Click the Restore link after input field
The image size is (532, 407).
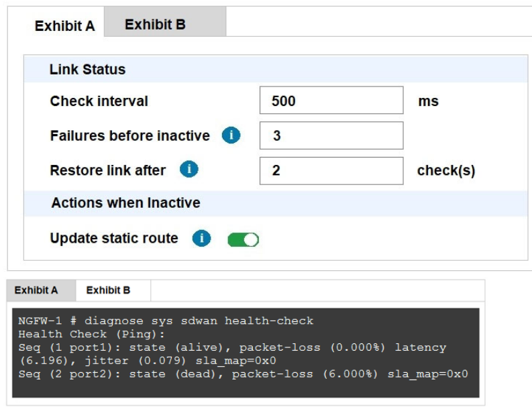pyautogui.click(x=331, y=170)
